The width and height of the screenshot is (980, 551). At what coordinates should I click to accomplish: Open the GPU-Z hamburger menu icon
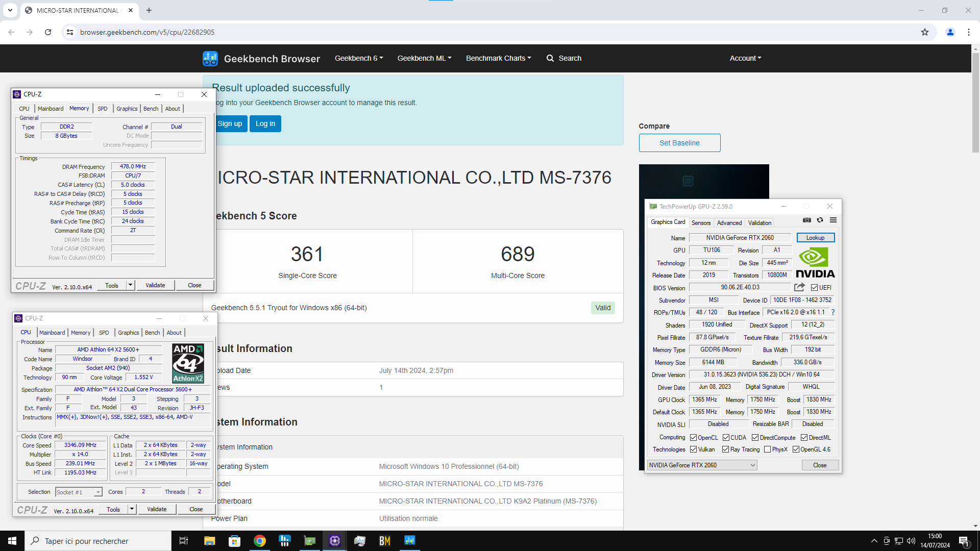click(834, 220)
